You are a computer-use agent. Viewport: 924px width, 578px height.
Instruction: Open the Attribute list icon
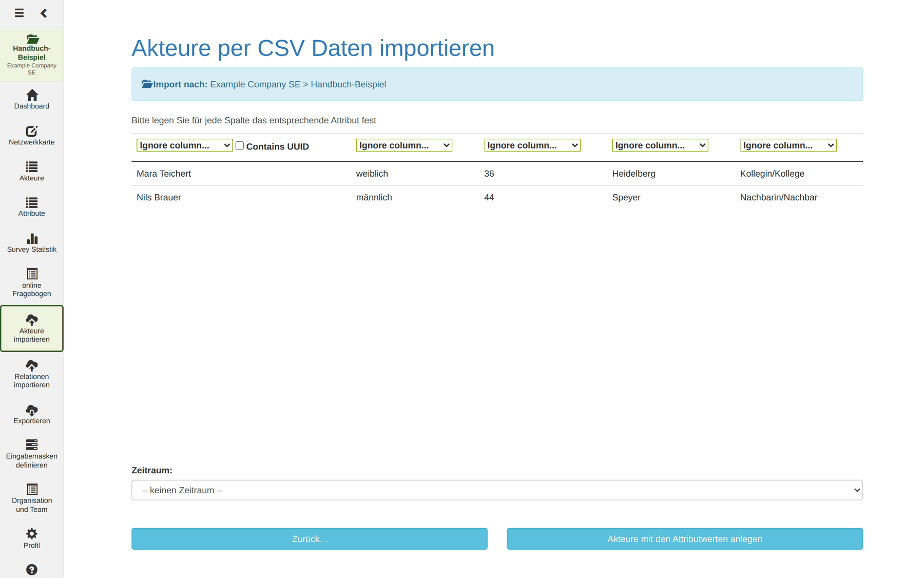(x=32, y=202)
